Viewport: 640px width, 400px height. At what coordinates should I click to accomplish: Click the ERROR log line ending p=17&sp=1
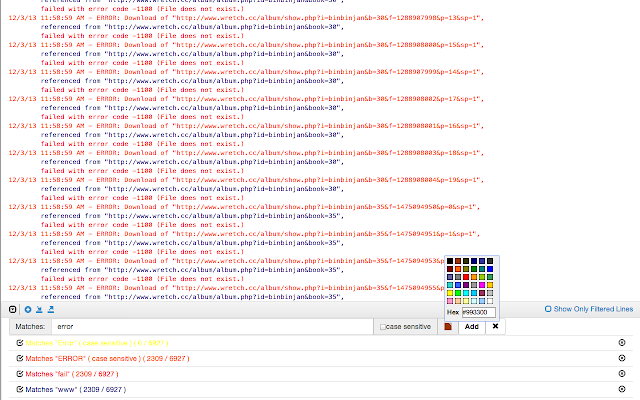246,99
